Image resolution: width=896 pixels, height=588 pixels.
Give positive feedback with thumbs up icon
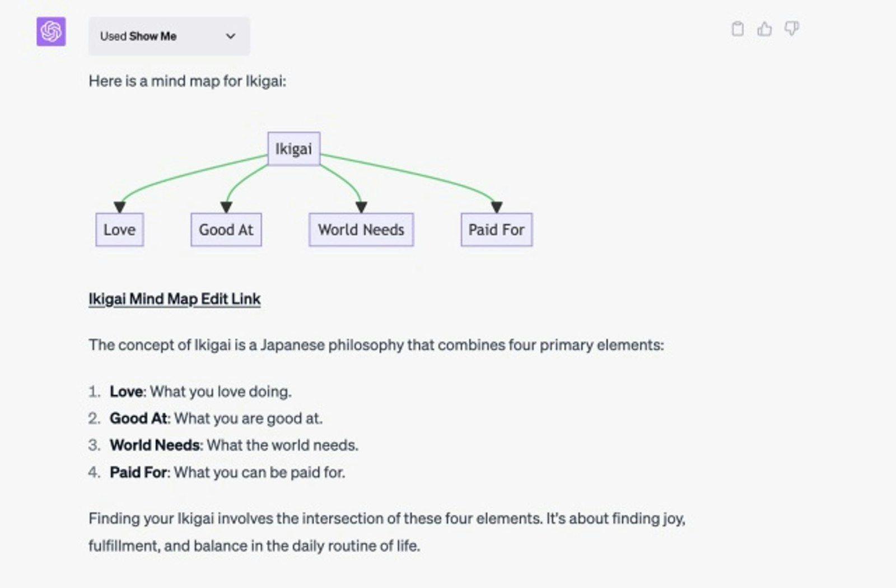click(x=765, y=29)
